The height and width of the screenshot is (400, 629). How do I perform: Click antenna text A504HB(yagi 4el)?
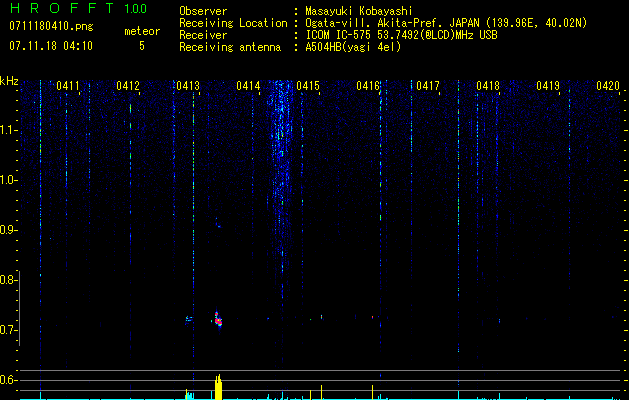tap(353, 47)
